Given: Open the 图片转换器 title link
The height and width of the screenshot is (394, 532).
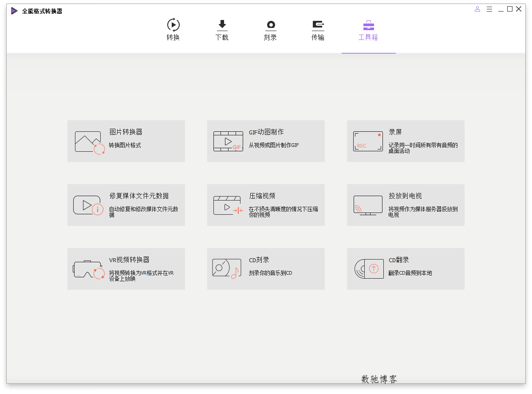Looking at the screenshot, I should 126,132.
